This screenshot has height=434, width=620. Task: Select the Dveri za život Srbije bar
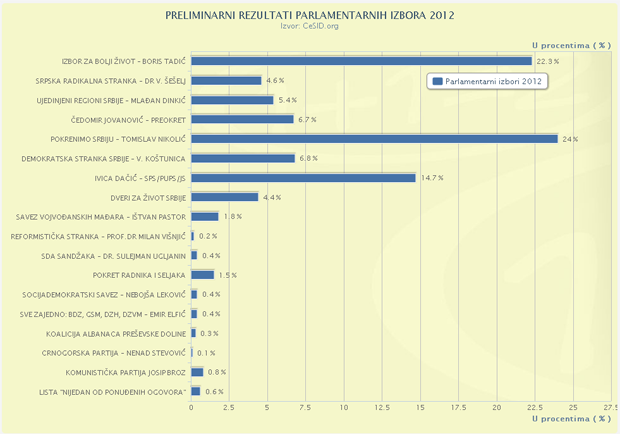point(225,197)
